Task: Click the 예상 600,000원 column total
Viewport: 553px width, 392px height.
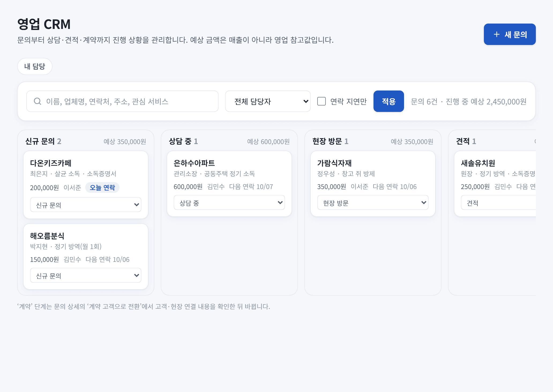Action: tap(268, 142)
